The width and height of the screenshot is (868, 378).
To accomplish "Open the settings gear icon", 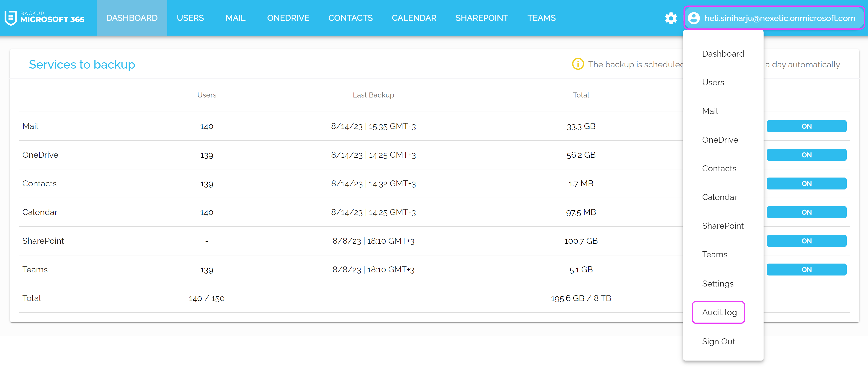I will coord(671,18).
